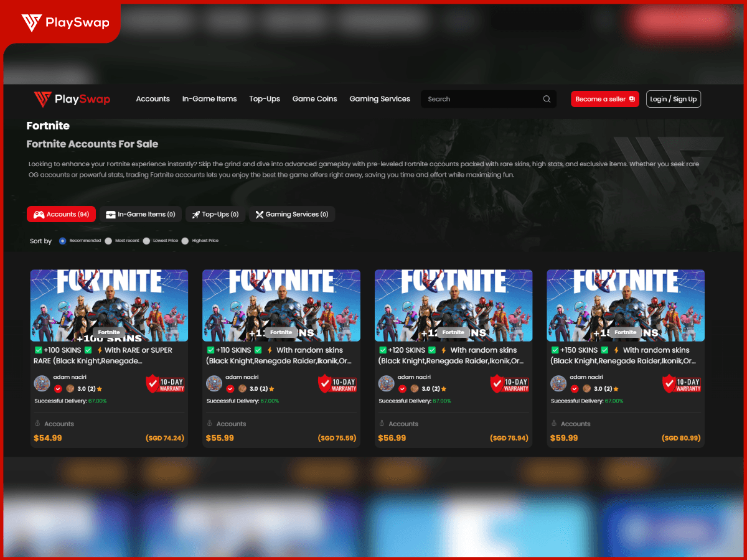Click the crossed tools icon in Gaming Services tab

(x=260, y=215)
